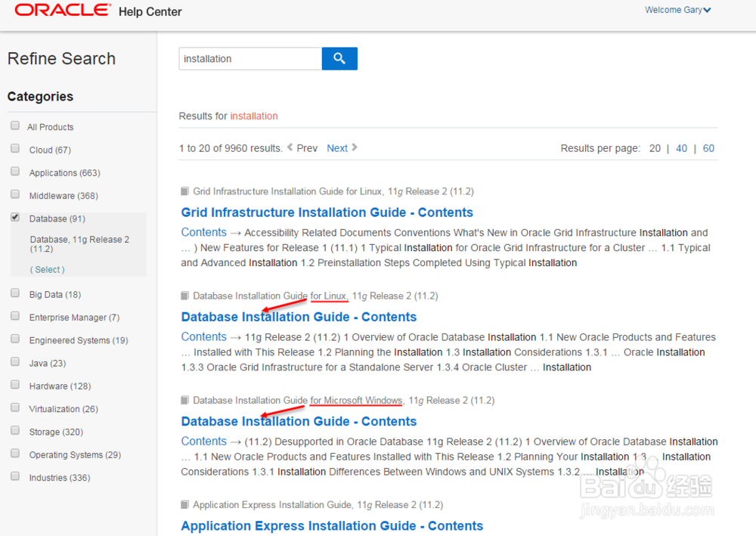This screenshot has width=756, height=536.
Task: Check the Hardware (128) checkbox
Action: 15,385
